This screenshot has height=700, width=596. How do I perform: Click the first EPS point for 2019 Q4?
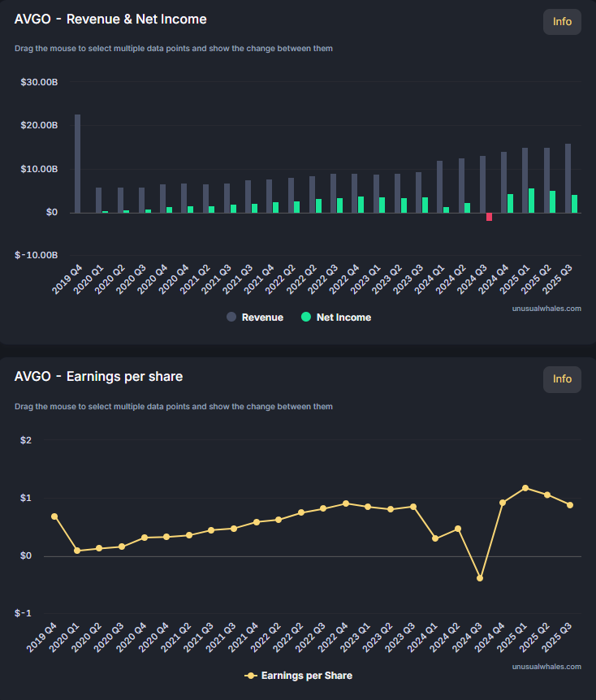pyautogui.click(x=54, y=516)
